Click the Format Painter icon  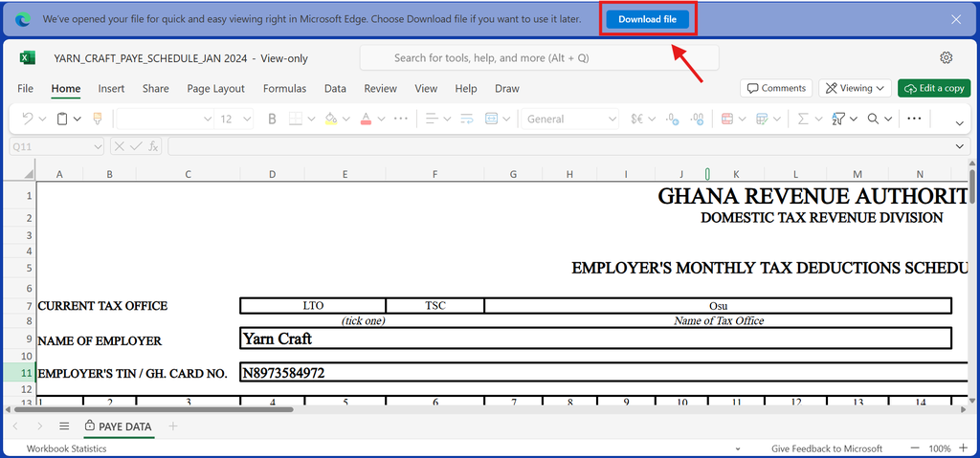(x=98, y=119)
